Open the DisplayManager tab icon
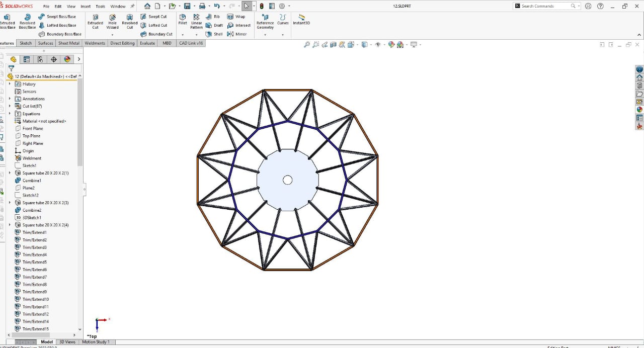The width and height of the screenshot is (644, 348). pyautogui.click(x=67, y=59)
